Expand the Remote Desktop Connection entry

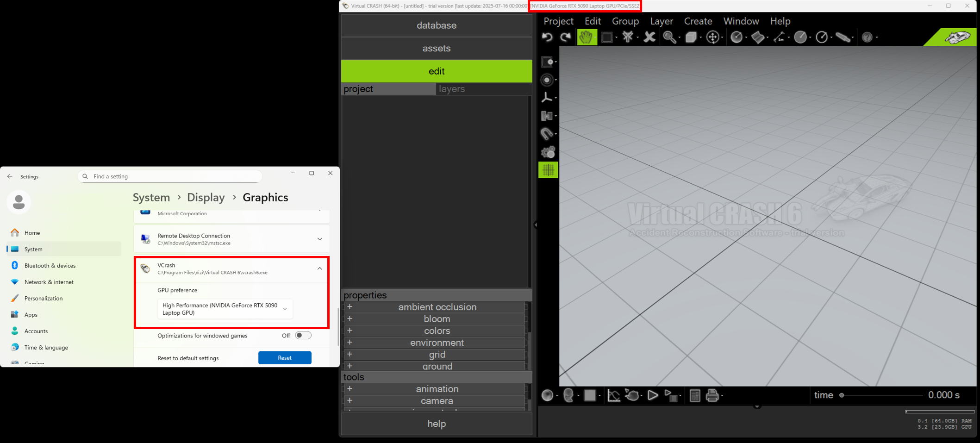coord(320,239)
